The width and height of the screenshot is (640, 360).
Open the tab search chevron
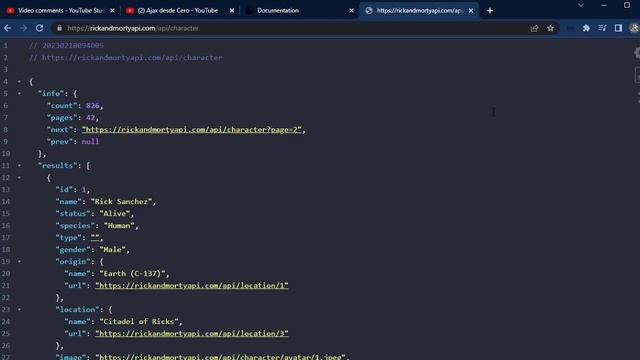(581, 5)
